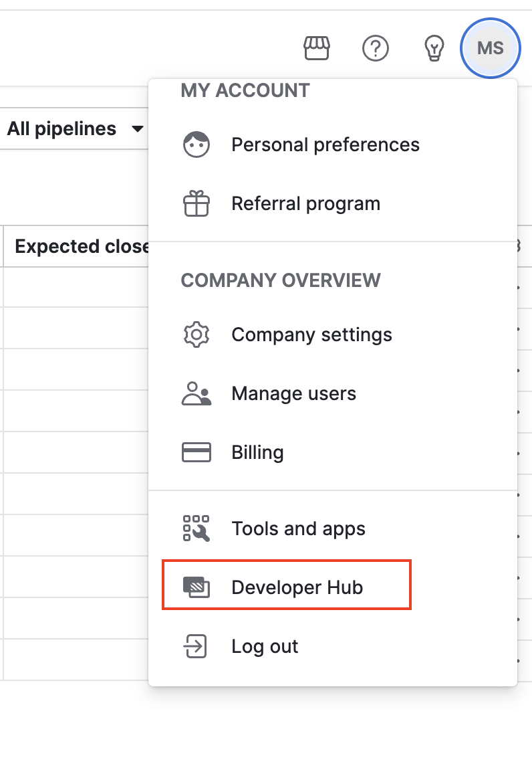The image size is (532, 780).
Task: Click the Log out arrow icon
Action: pos(195,646)
